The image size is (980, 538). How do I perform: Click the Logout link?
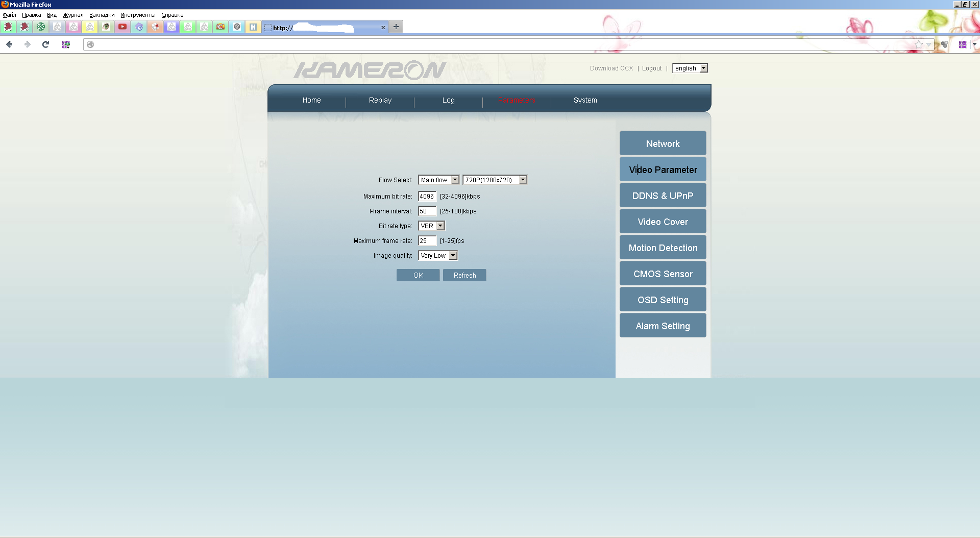(x=651, y=68)
